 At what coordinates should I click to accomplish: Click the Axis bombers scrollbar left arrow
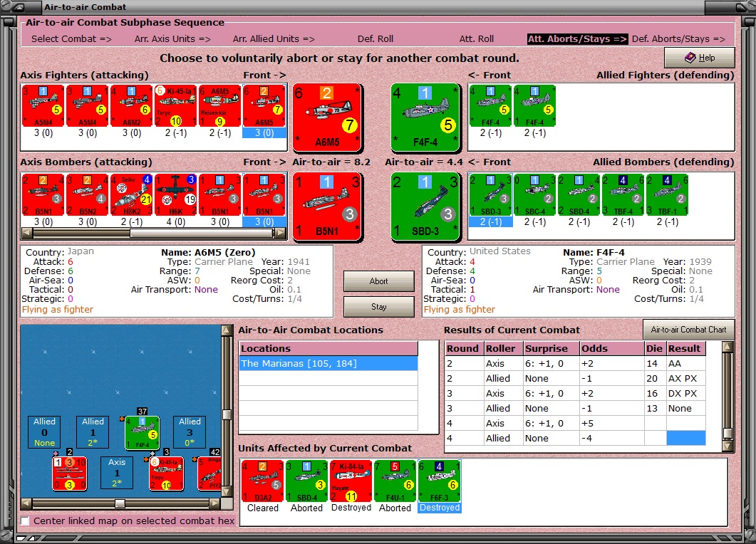(27, 234)
